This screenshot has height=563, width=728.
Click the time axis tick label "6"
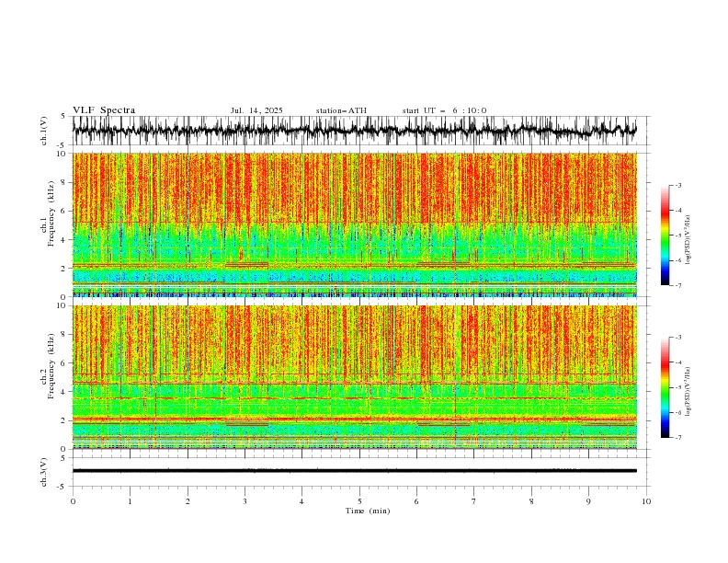[x=416, y=501]
